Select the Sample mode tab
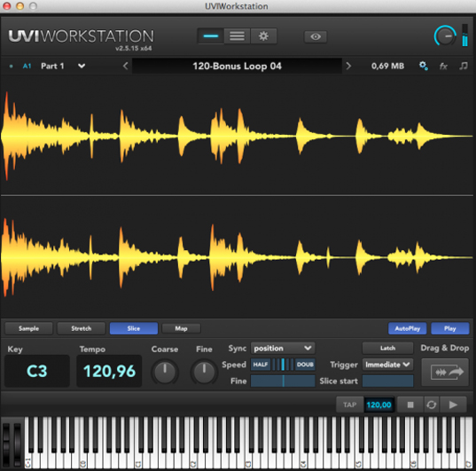Image resolution: width=476 pixels, height=471 pixels. point(29,328)
